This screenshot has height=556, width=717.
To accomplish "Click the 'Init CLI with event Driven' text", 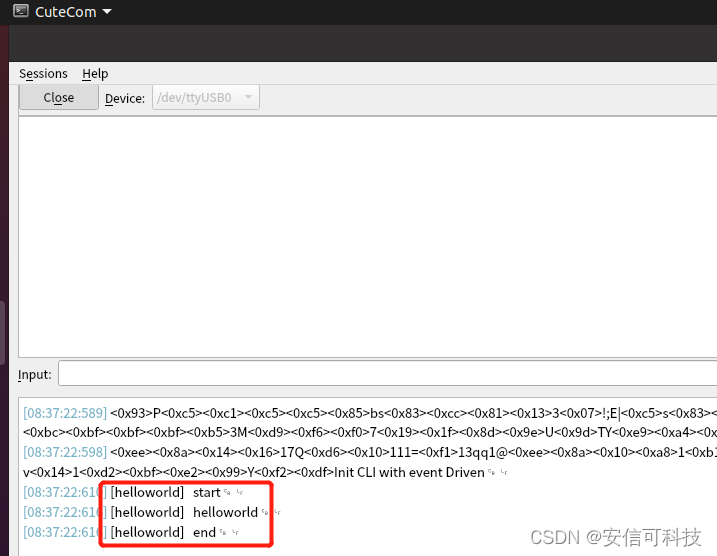I will click(x=409, y=472).
